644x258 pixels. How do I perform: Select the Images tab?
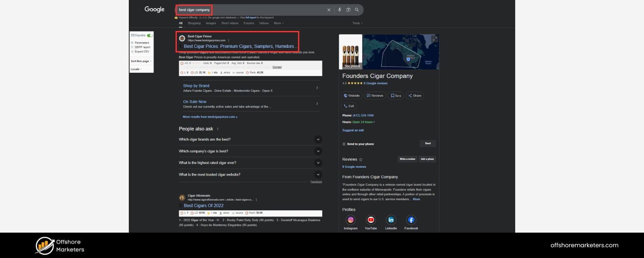coord(211,23)
